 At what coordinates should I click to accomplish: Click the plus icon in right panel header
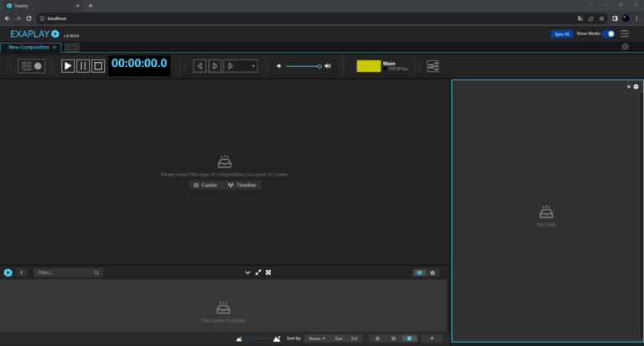[x=636, y=86]
